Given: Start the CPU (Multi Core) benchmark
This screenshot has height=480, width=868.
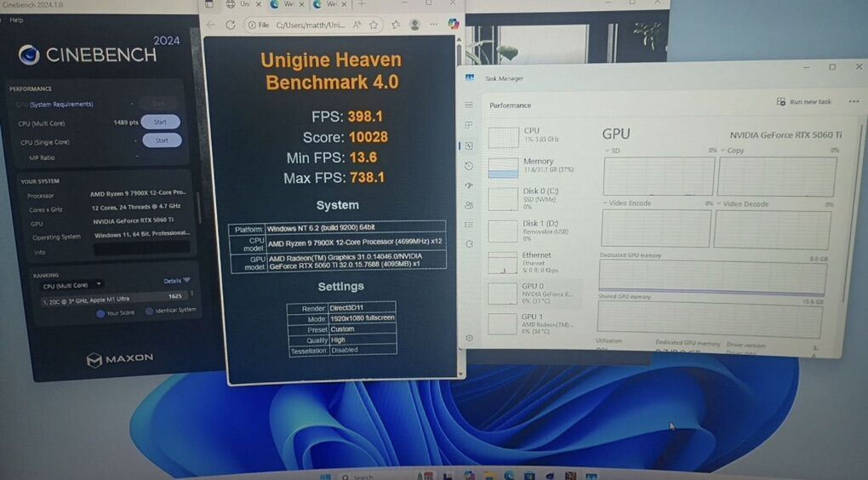Looking at the screenshot, I should point(160,122).
